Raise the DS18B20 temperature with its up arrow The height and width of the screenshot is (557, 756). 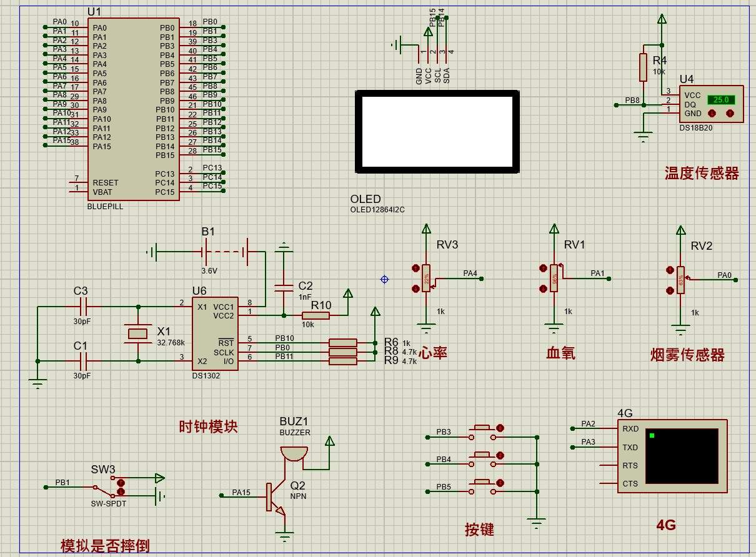click(729, 114)
